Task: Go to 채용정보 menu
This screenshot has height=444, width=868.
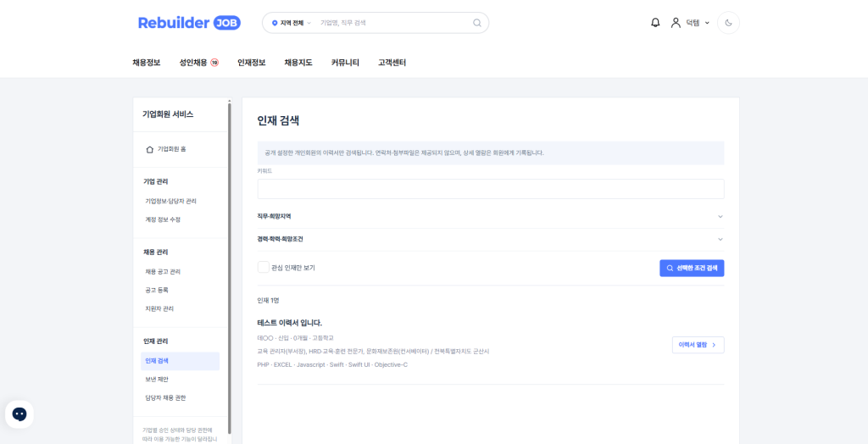Action: 147,63
